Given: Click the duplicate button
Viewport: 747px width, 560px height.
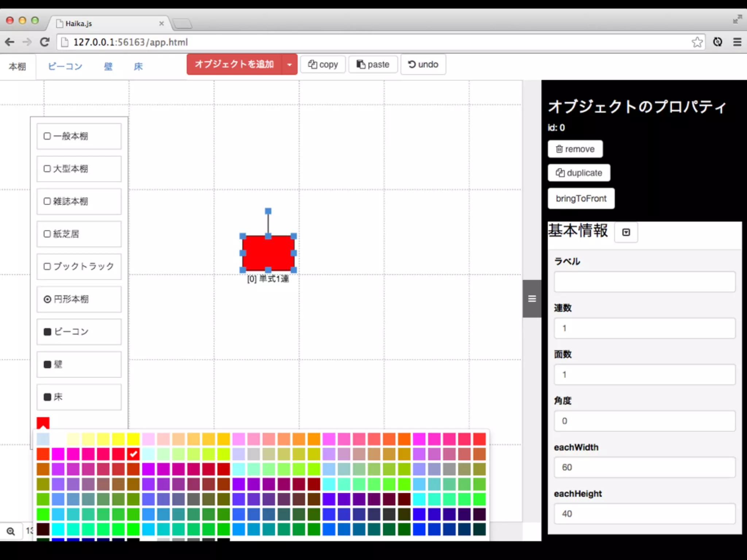Looking at the screenshot, I should 578,173.
